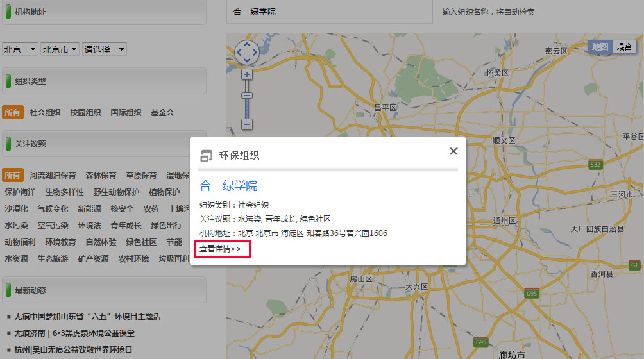Close the 环保组织 popup

pos(453,151)
